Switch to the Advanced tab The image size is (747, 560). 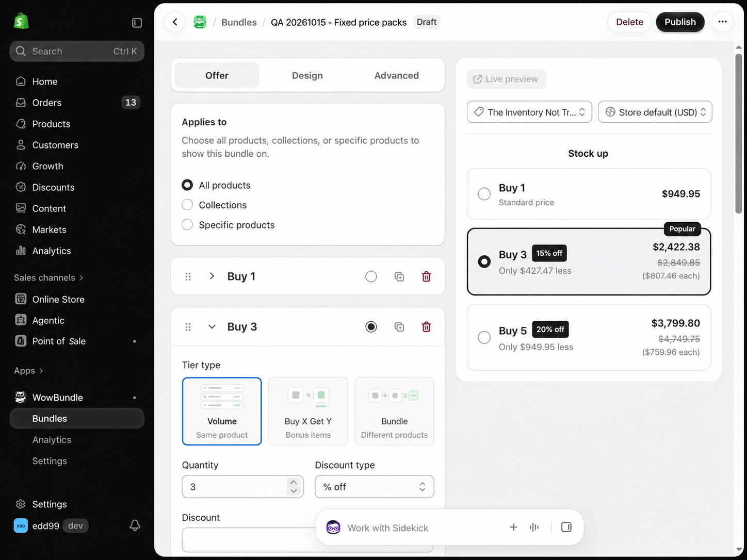click(x=397, y=75)
